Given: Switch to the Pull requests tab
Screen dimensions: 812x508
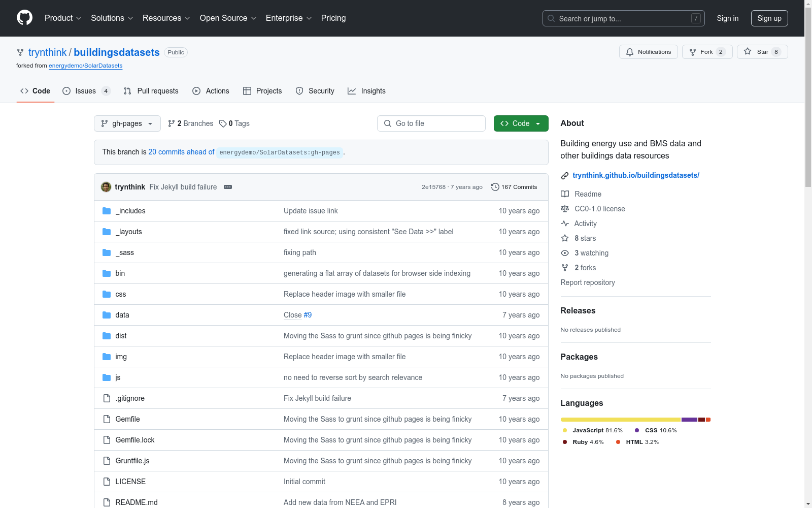Looking at the screenshot, I should click(x=151, y=91).
